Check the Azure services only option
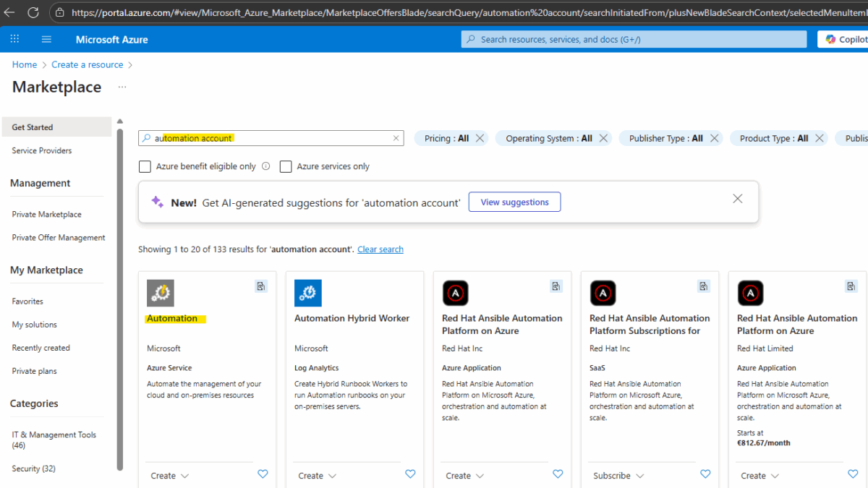Viewport: 868px width, 488px height. pos(286,166)
